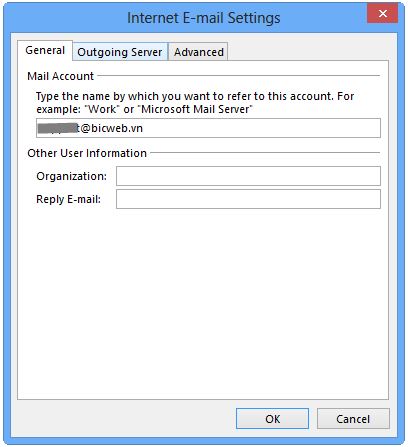The height and width of the screenshot is (447, 408).
Task: Click the grayed-out redacted part of account name
Action: coord(57,128)
